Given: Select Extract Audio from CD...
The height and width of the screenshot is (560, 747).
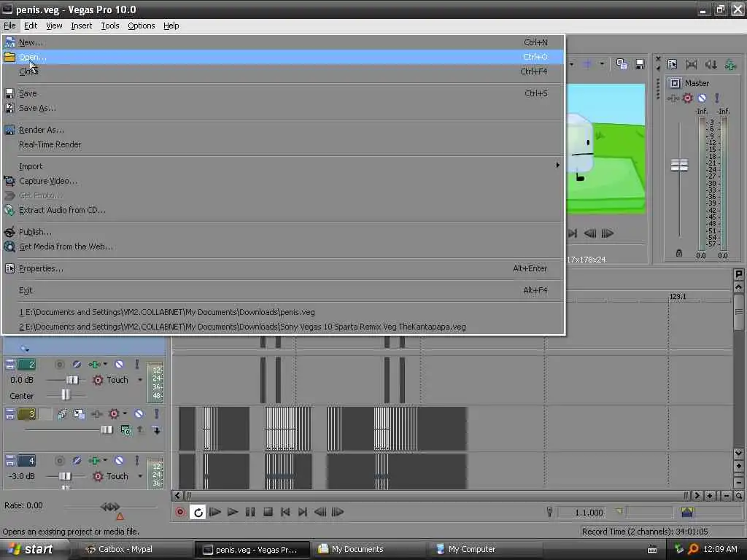Looking at the screenshot, I should pyautogui.click(x=284, y=210).
